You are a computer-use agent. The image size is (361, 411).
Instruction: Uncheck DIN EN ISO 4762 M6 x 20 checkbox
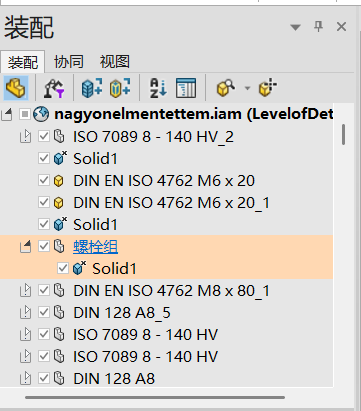[x=44, y=180]
